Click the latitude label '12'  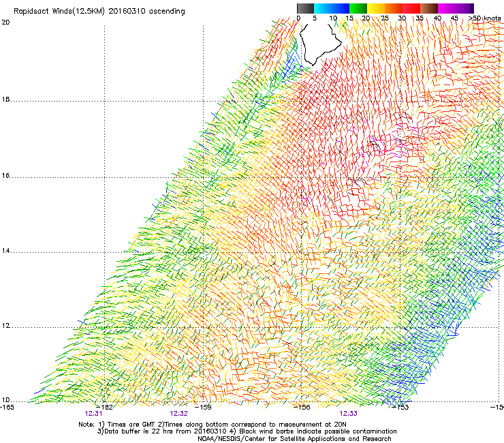tap(5, 326)
